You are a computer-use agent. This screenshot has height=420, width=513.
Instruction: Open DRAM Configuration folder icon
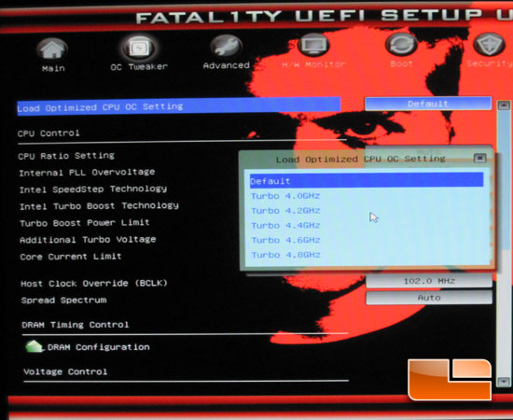34,346
